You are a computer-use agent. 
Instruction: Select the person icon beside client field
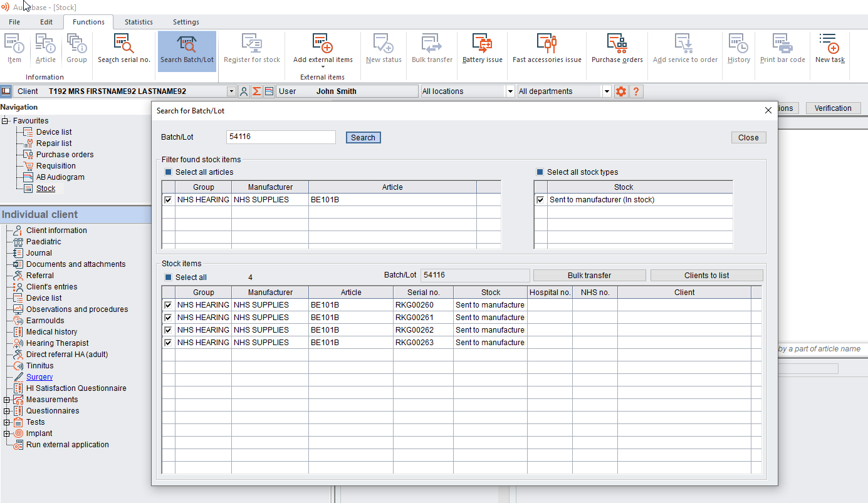coord(244,91)
